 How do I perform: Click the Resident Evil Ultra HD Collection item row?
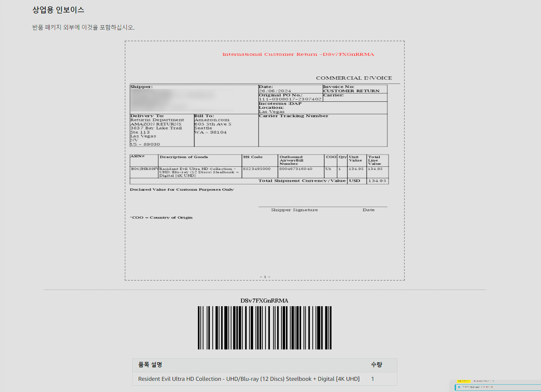(x=265, y=379)
